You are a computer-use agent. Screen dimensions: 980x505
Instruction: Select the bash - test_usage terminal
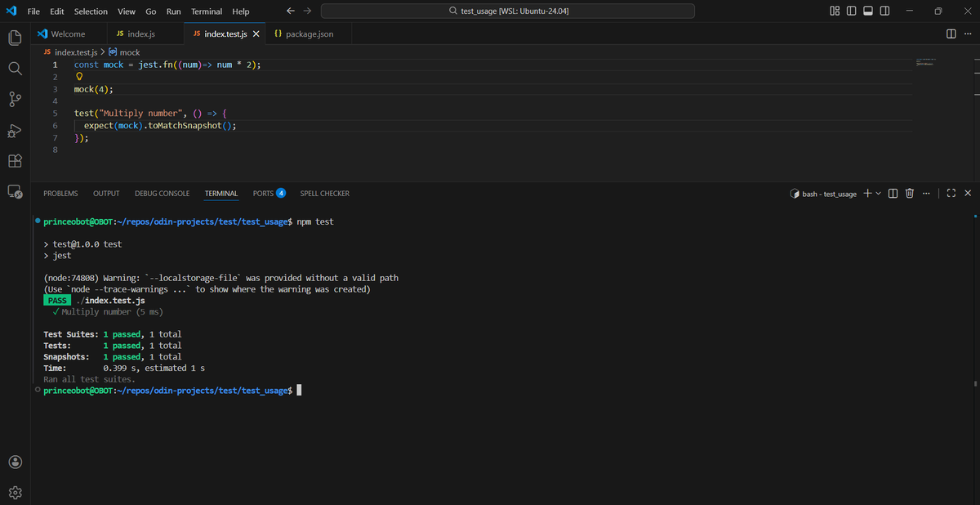[824, 194]
